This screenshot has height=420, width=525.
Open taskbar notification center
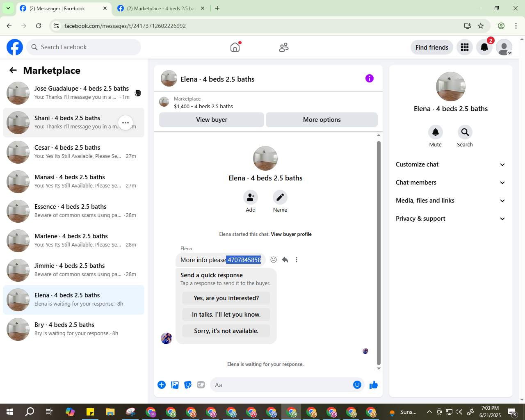513,412
